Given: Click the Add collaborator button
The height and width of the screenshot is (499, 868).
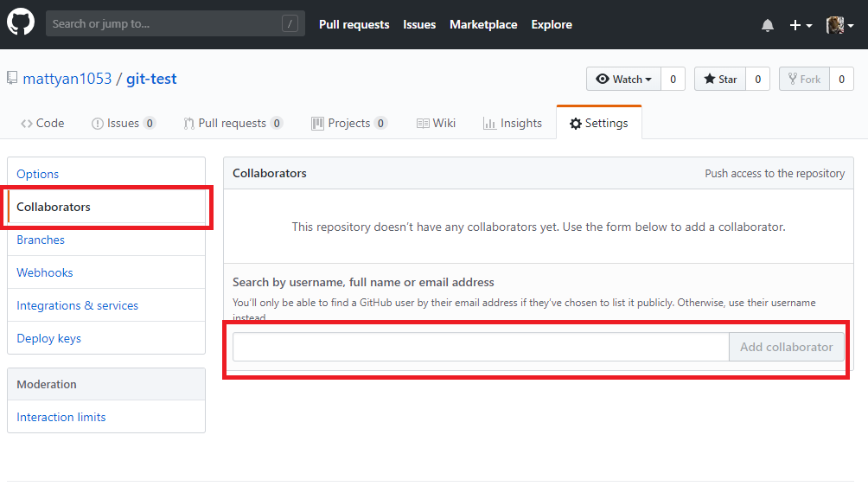Looking at the screenshot, I should [x=786, y=346].
